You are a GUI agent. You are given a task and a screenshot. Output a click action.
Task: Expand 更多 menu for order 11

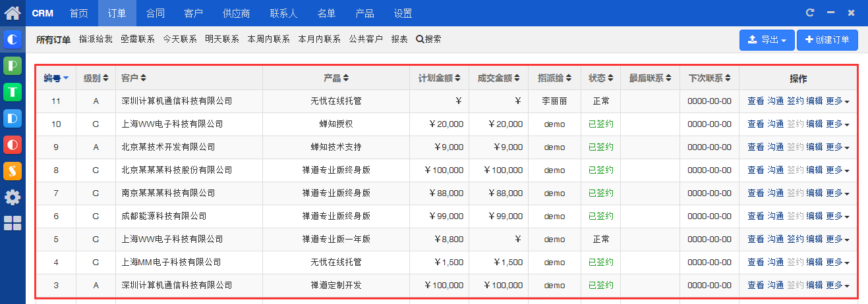pos(837,101)
